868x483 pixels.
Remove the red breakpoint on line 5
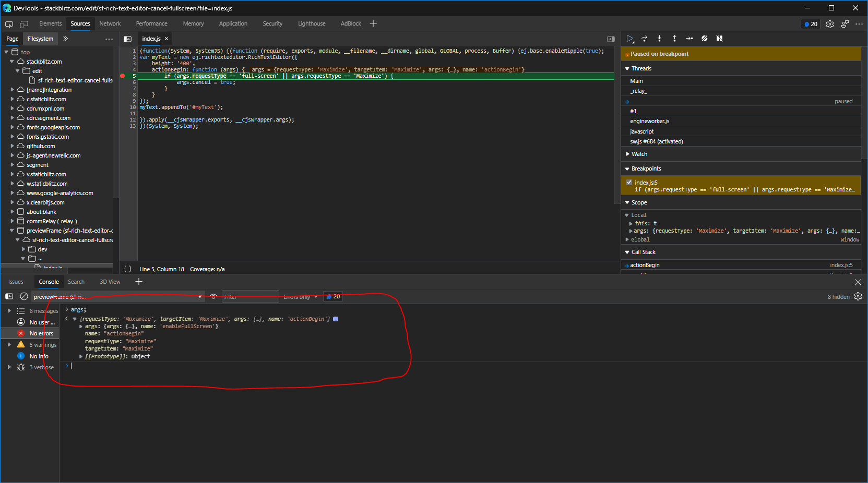pos(123,76)
